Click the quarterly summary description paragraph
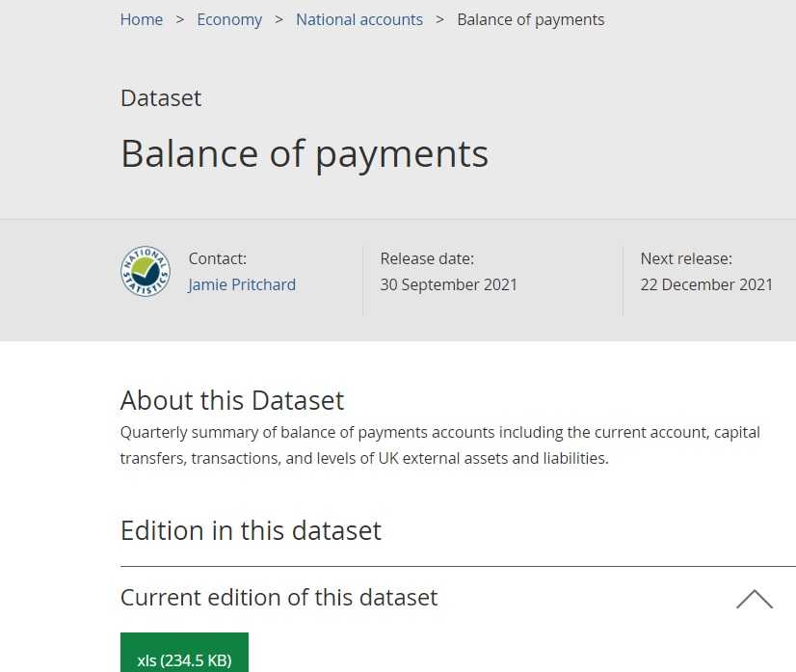Screen dimensions: 796x672 (x=440, y=445)
